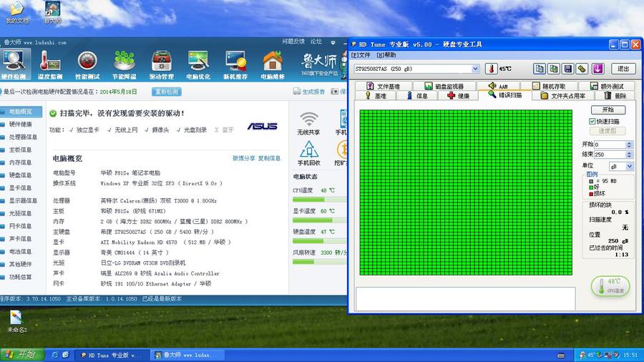Open 电脑维修 in Ludashi toolbar

click(x=273, y=65)
